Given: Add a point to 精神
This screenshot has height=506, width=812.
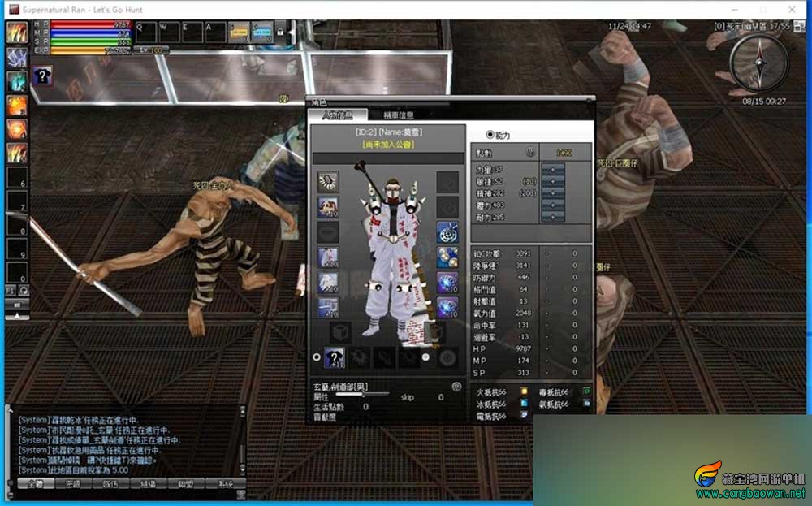Looking at the screenshot, I should click(552, 193).
